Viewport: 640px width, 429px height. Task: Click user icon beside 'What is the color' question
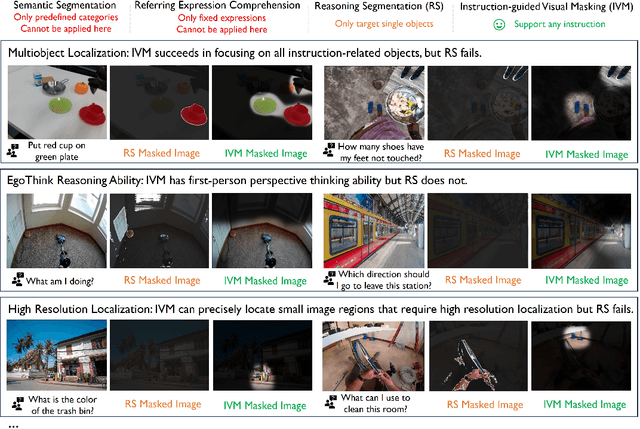pyautogui.click(x=17, y=403)
